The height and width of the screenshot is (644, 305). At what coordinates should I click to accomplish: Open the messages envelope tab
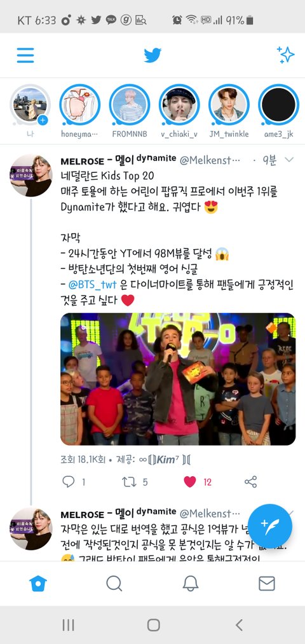coord(267,583)
